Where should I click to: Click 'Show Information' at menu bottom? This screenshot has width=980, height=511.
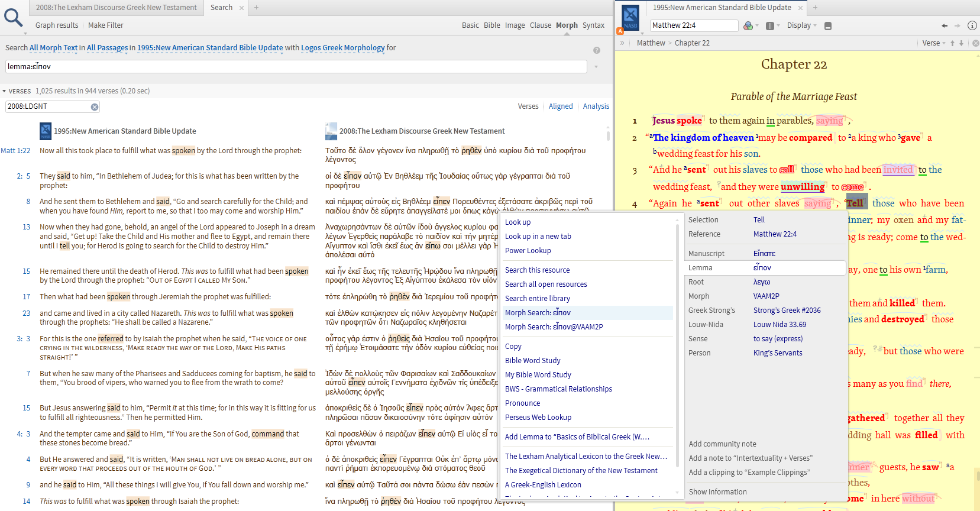[717, 492]
